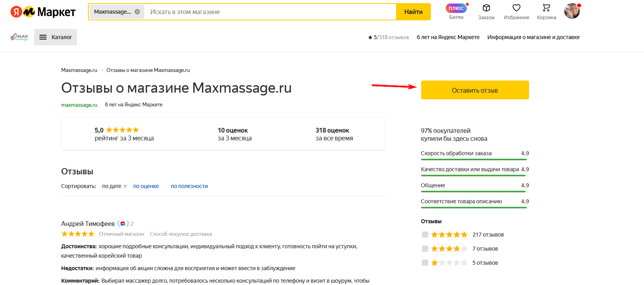Click reviewer name Андрей Тимофеев
Viewport: 644px width, 285px height.
point(88,224)
